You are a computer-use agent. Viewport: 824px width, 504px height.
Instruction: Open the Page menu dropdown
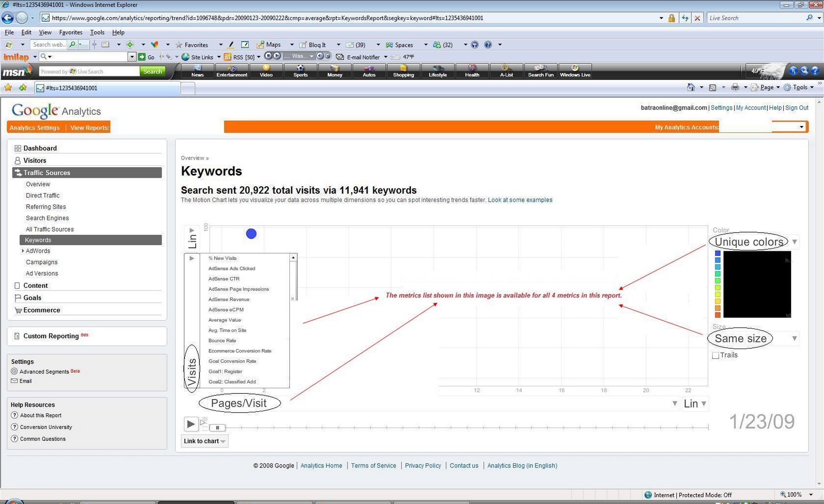click(766, 88)
